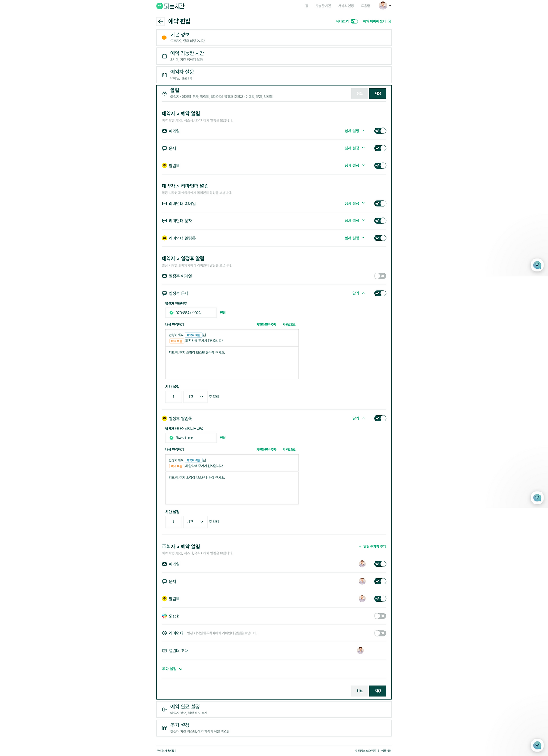Click 개인화 변수 추가 under 일정후 문자
Viewport: 548px width, 756px height.
(266, 325)
